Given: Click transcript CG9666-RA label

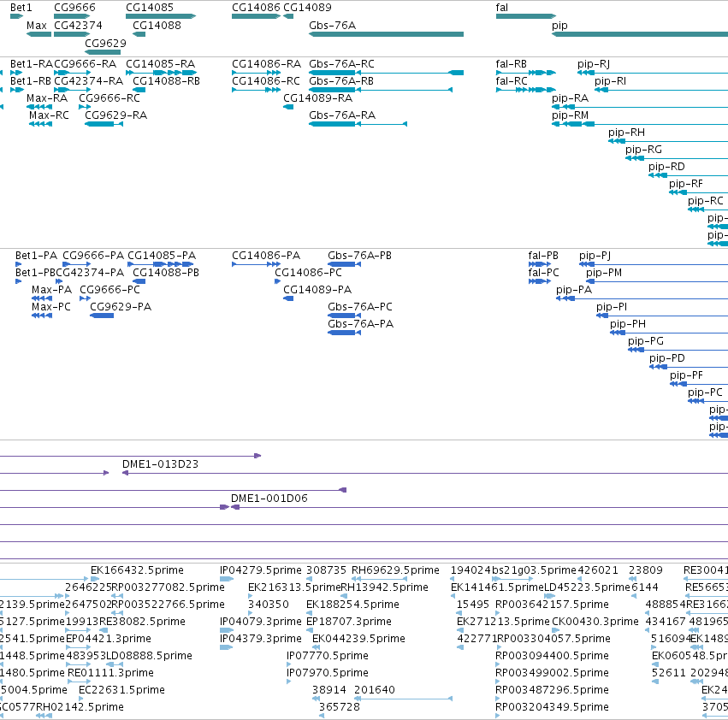Looking at the screenshot, I should pyautogui.click(x=85, y=64).
